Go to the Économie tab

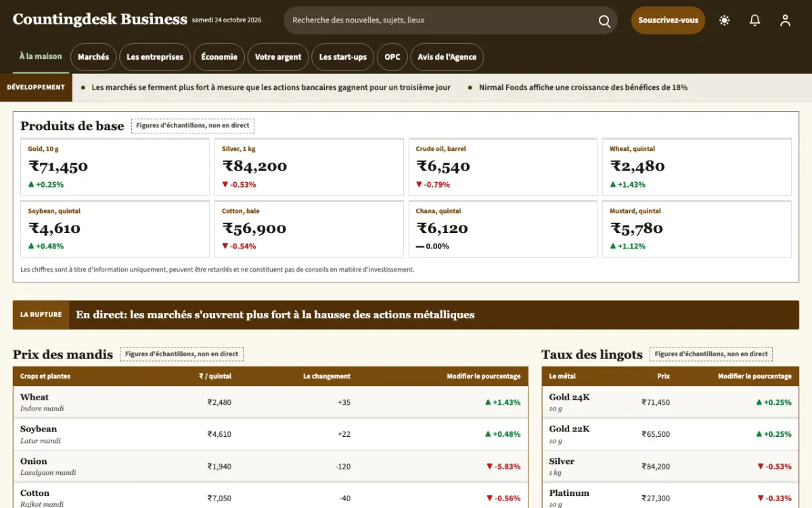pos(219,57)
